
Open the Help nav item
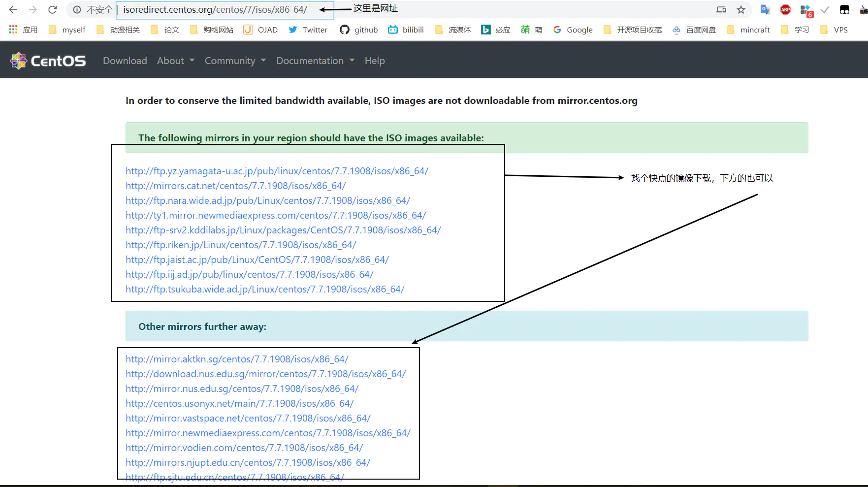[375, 61]
